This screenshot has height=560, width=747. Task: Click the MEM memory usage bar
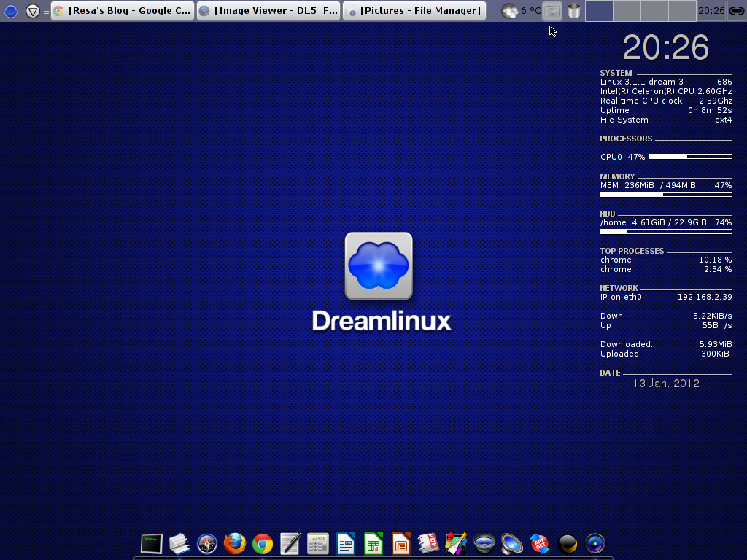(x=666, y=194)
